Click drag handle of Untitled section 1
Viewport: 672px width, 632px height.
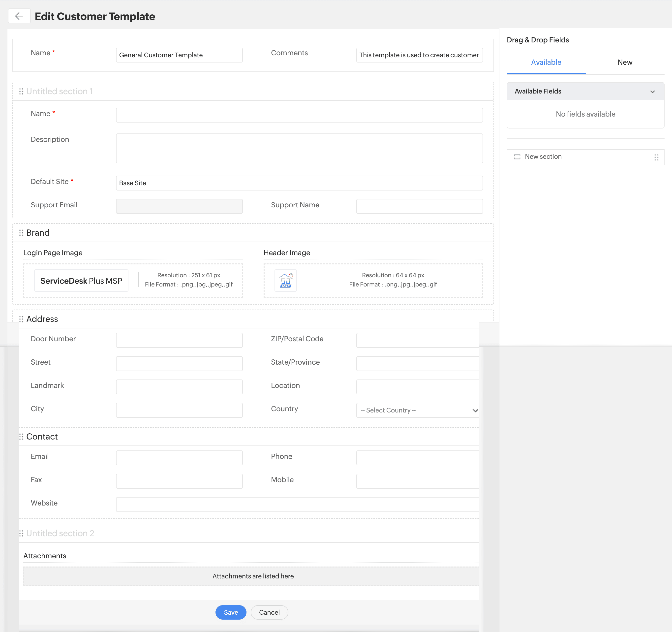pos(21,91)
